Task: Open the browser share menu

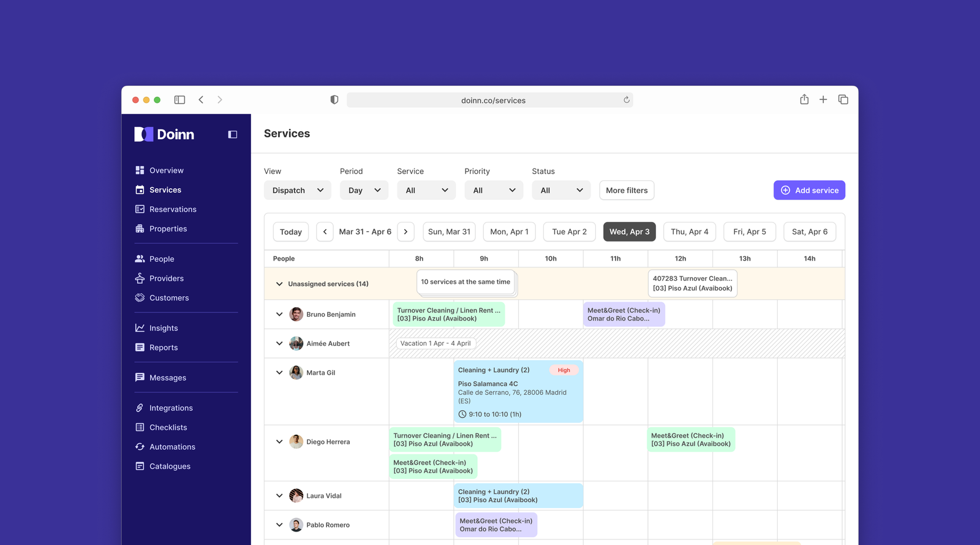Action: (804, 99)
